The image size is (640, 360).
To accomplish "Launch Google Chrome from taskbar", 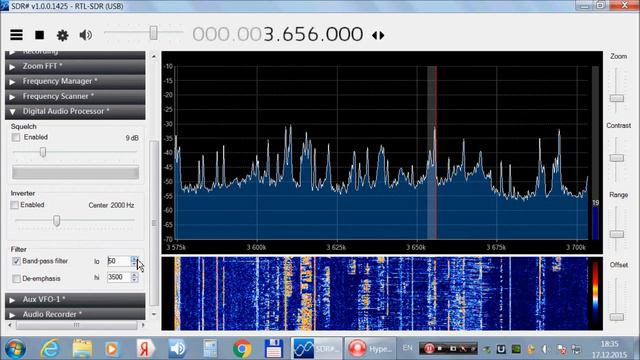I will click(242, 349).
